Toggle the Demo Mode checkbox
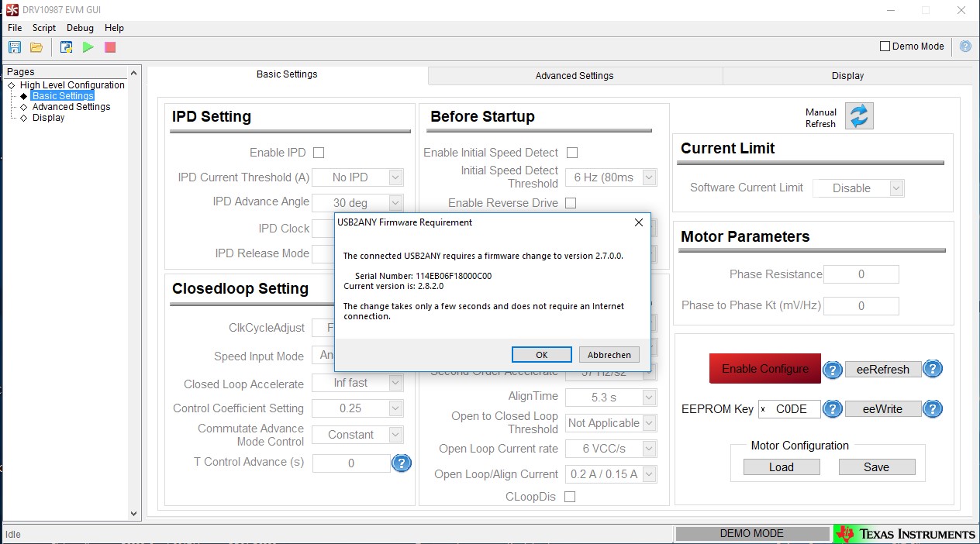This screenshot has height=544, width=980. point(885,46)
